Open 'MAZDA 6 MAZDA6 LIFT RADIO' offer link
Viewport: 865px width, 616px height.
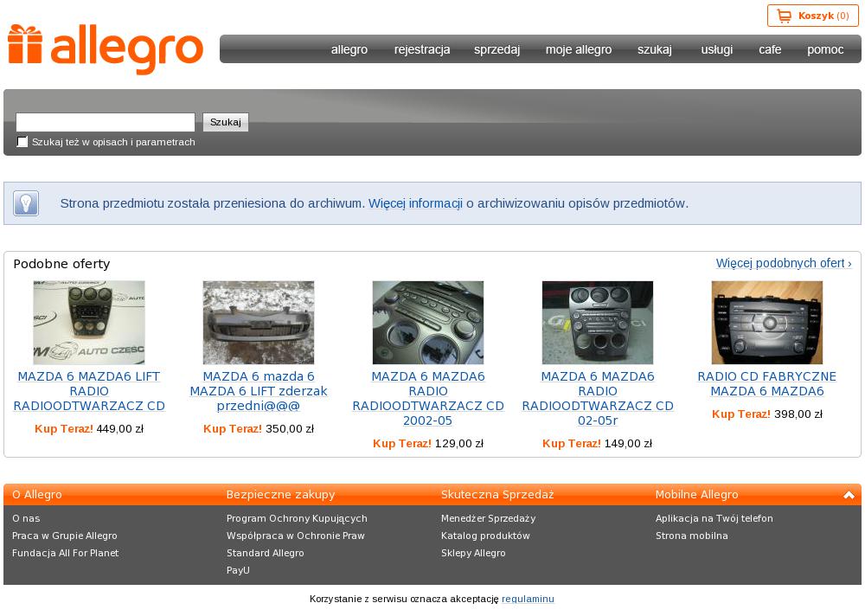(x=89, y=391)
